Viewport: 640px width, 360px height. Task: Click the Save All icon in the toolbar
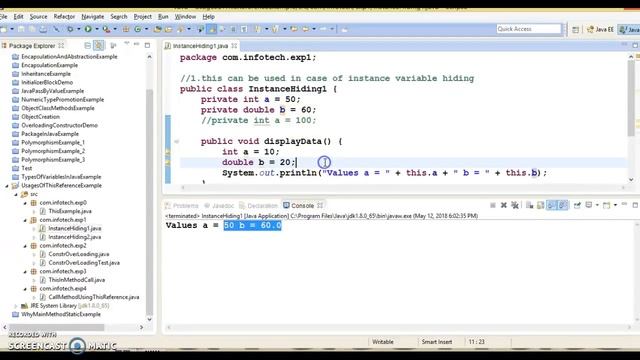[x=32, y=29]
